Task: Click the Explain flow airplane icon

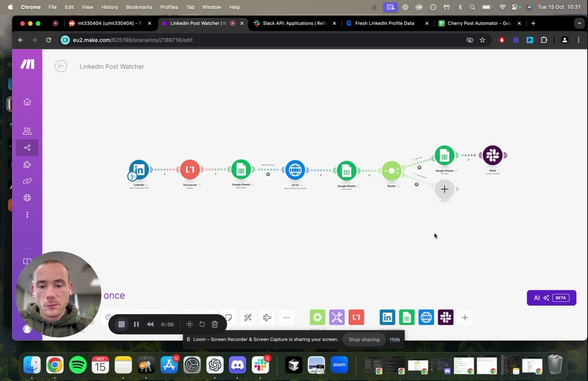Action: click(x=267, y=318)
